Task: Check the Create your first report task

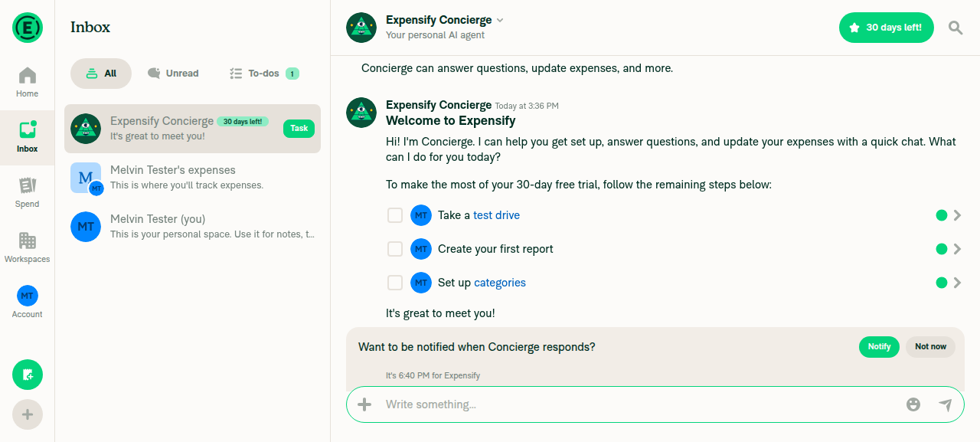Action: pyautogui.click(x=395, y=249)
